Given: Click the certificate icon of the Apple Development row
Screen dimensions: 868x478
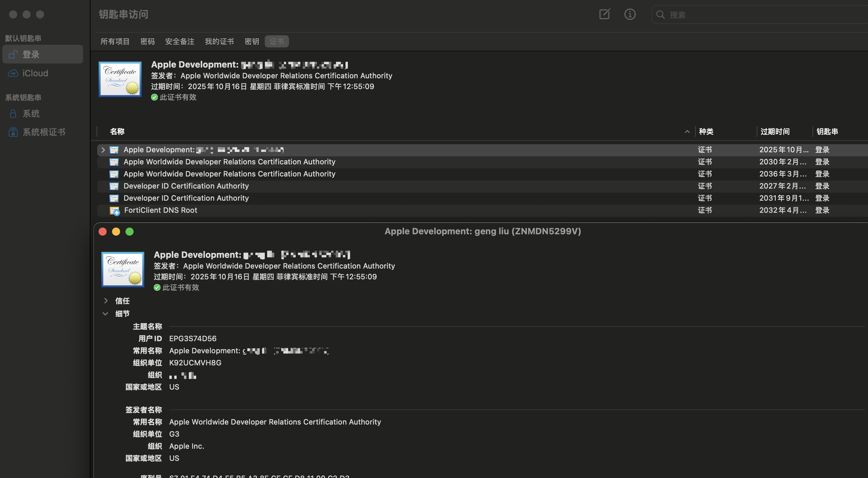Looking at the screenshot, I should (114, 150).
